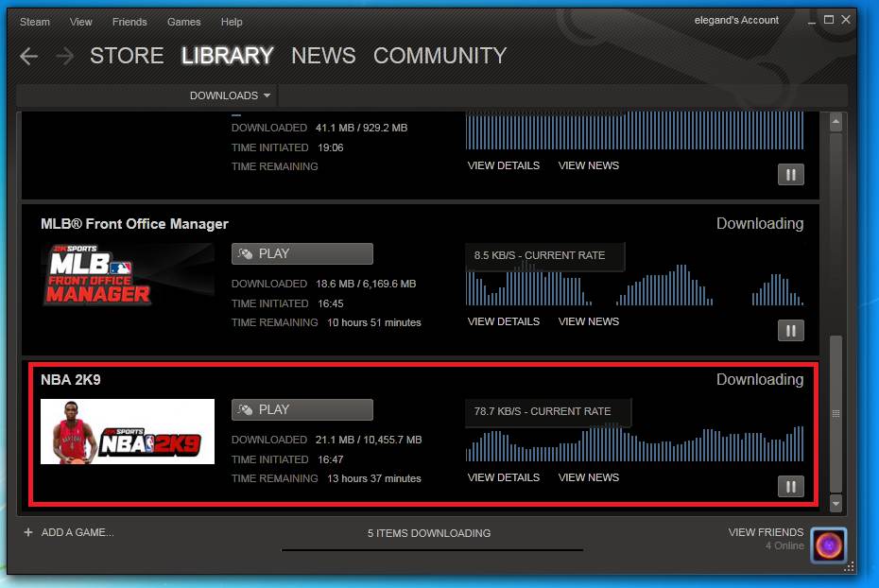Click the plus icon beside Add a Game

(28, 532)
